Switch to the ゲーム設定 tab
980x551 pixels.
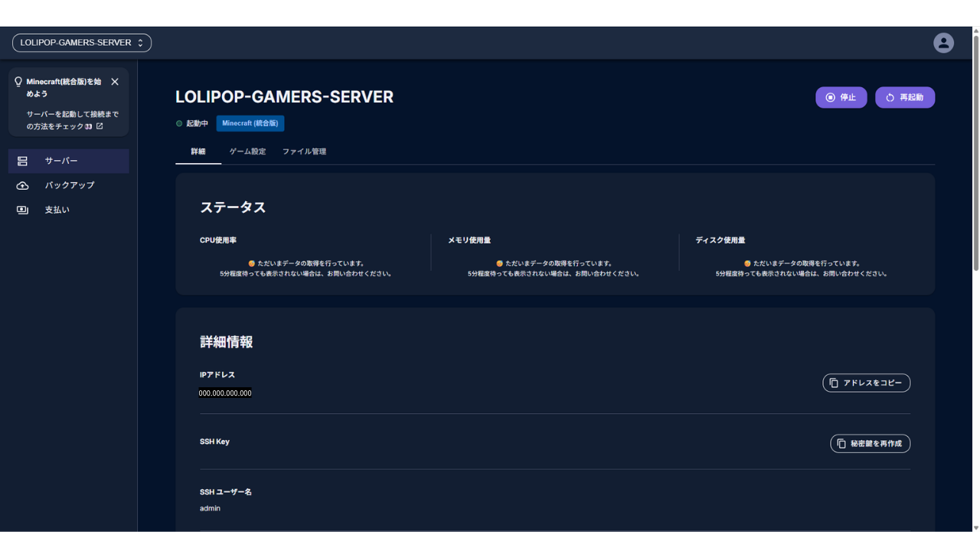(x=248, y=152)
